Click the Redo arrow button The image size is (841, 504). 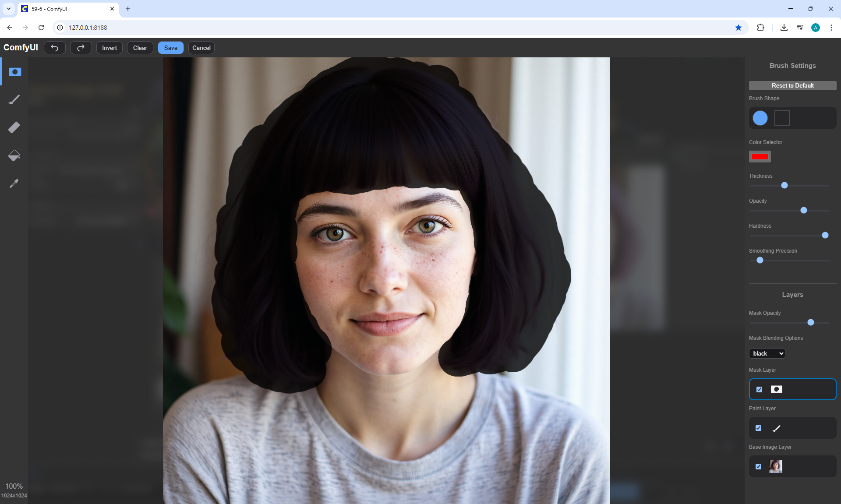tap(81, 48)
